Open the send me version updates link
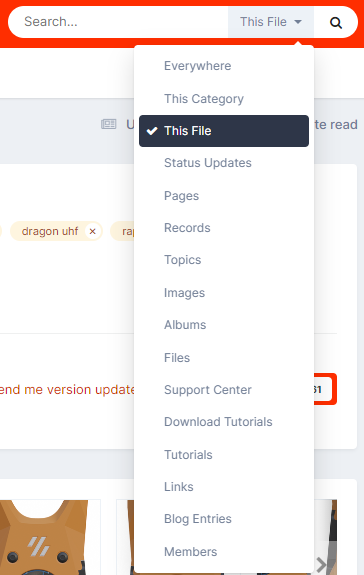 pyautogui.click(x=67, y=389)
